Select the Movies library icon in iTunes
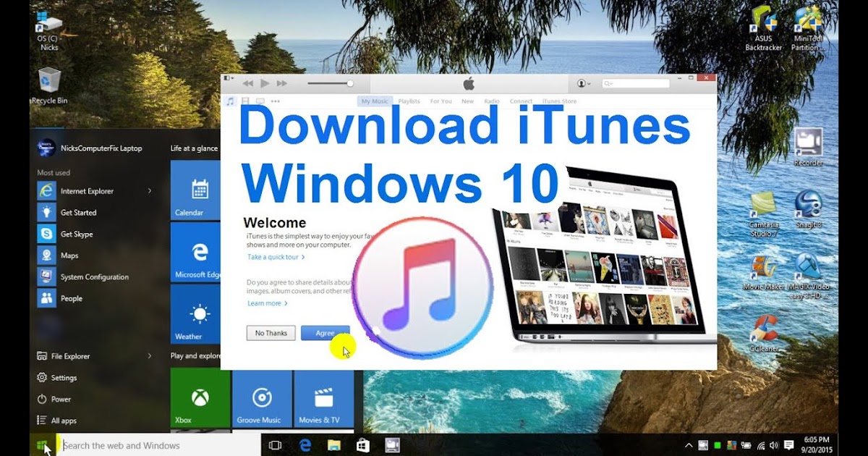This screenshot has height=456, width=868. pyautogui.click(x=245, y=101)
